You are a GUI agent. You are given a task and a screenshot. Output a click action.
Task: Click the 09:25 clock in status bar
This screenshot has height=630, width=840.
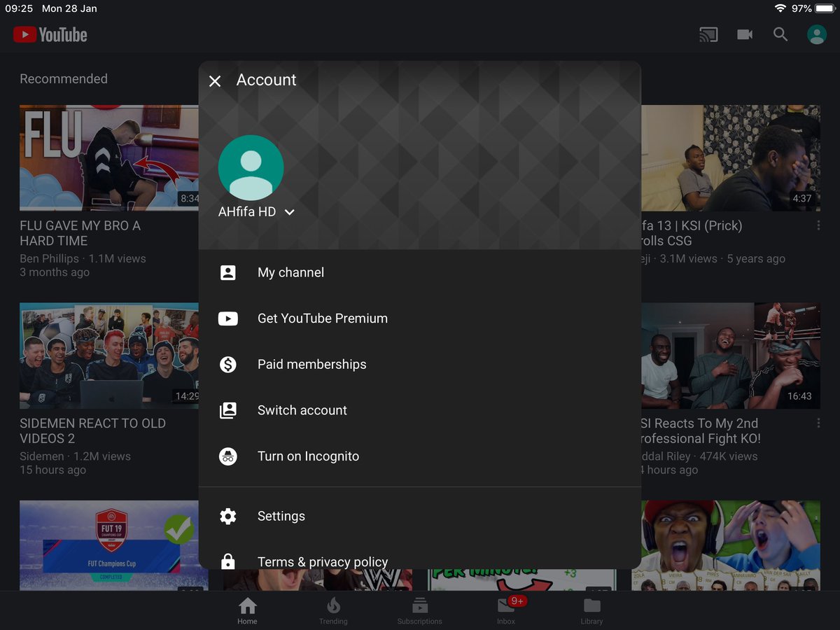(x=19, y=8)
